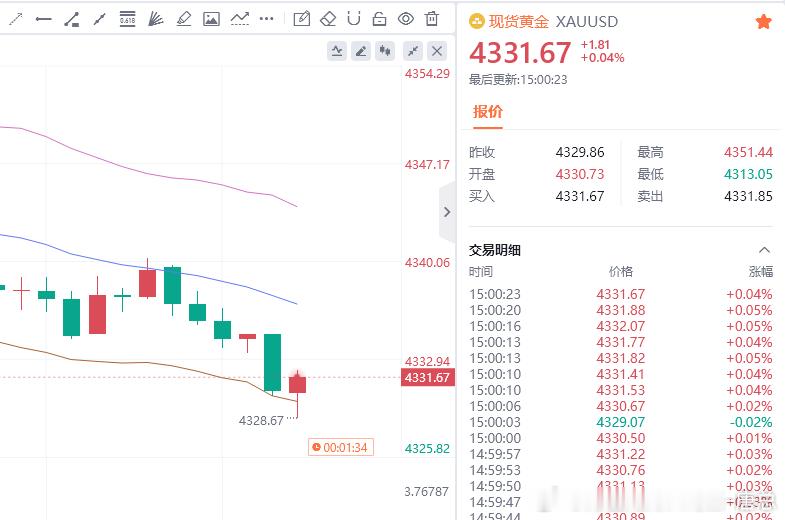Select the highlighter marker tool
Viewport: 785px width, 520px height.
(184, 19)
